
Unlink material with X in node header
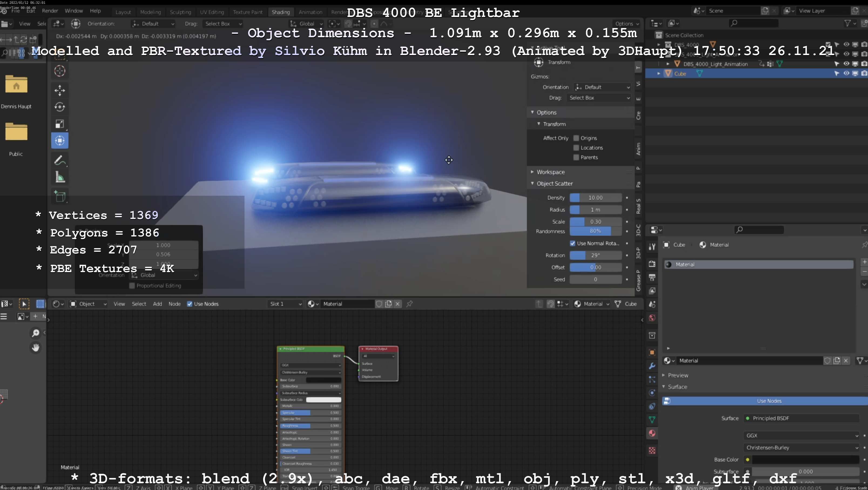[x=398, y=304]
